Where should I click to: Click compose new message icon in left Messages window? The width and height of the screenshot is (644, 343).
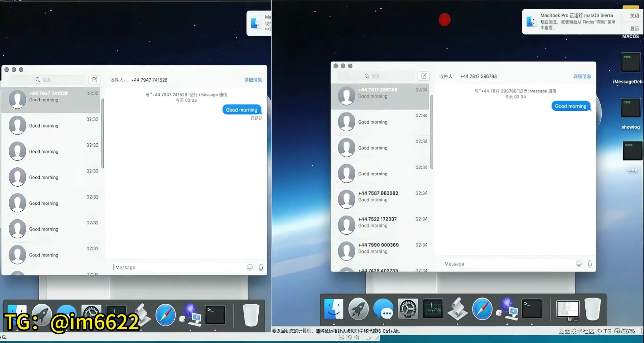tap(95, 80)
